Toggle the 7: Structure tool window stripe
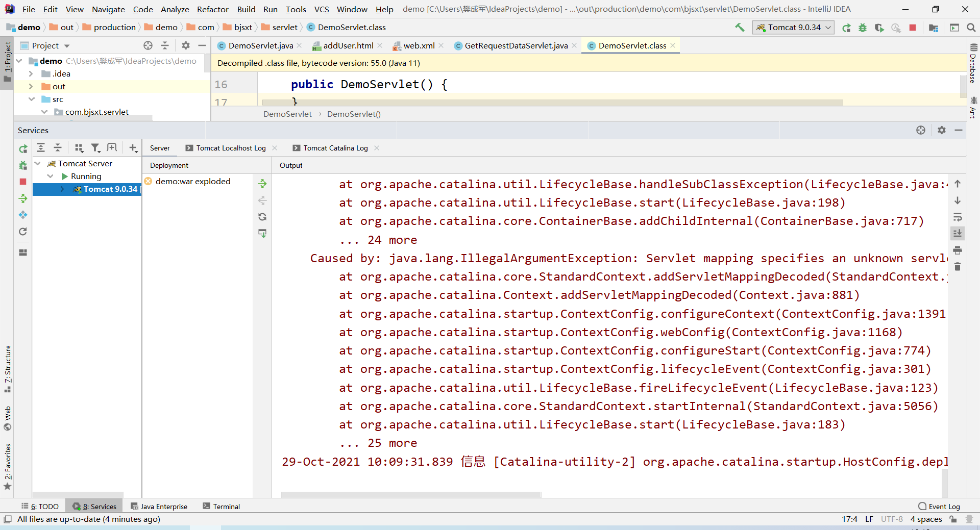The height and width of the screenshot is (530, 980). coord(7,369)
